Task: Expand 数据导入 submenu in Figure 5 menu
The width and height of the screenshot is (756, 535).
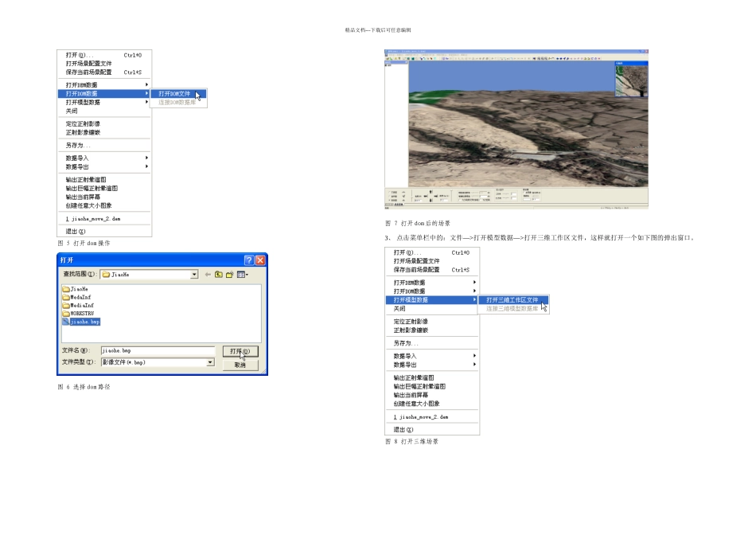Action: coord(103,158)
